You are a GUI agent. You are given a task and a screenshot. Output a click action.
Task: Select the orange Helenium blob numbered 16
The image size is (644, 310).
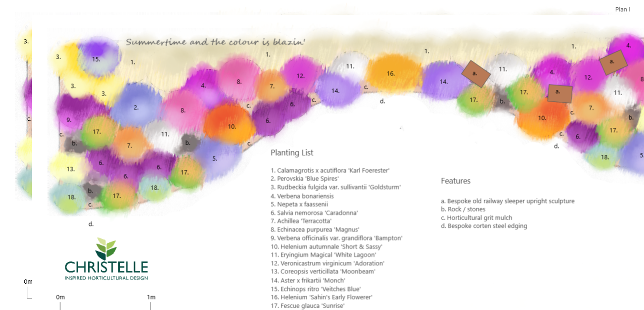pos(391,73)
